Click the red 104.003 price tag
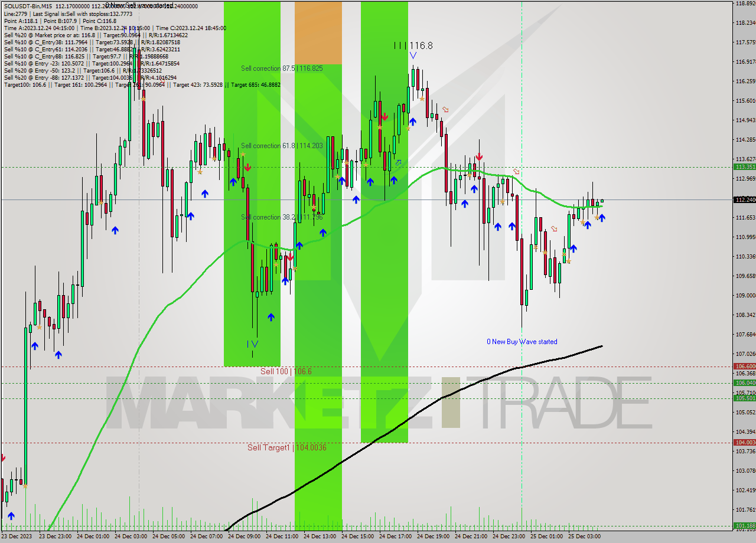The height and width of the screenshot is (543, 756). click(744, 442)
